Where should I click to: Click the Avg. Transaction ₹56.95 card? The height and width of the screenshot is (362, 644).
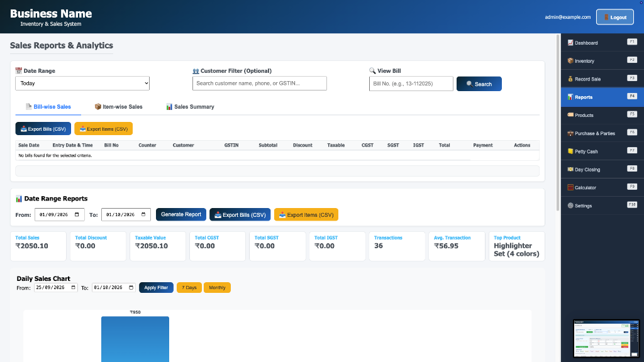(x=457, y=246)
